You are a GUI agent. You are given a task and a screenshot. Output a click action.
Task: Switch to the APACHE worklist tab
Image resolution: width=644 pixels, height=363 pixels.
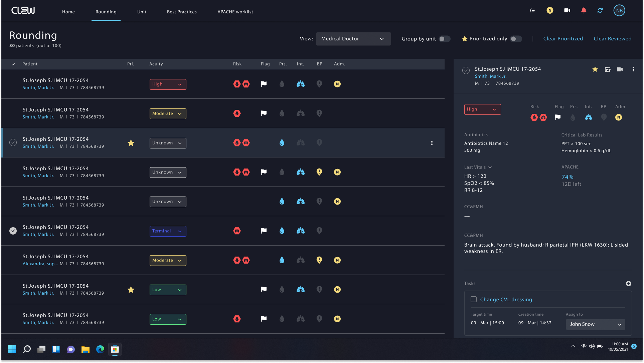[235, 12]
